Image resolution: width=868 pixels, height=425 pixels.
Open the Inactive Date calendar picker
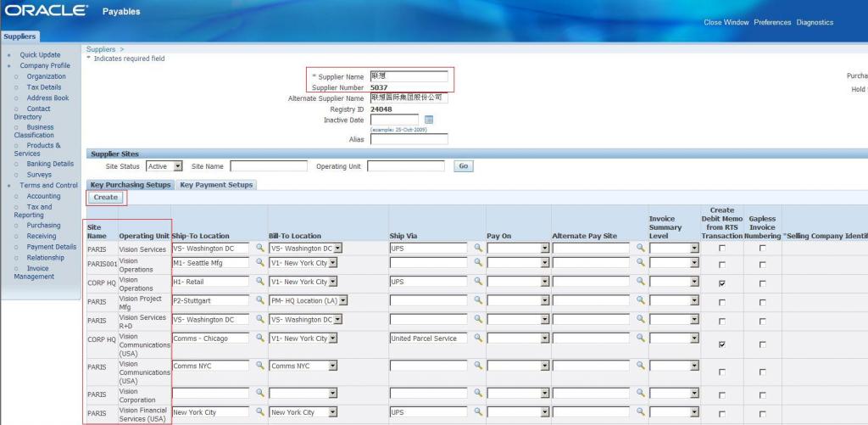point(428,120)
